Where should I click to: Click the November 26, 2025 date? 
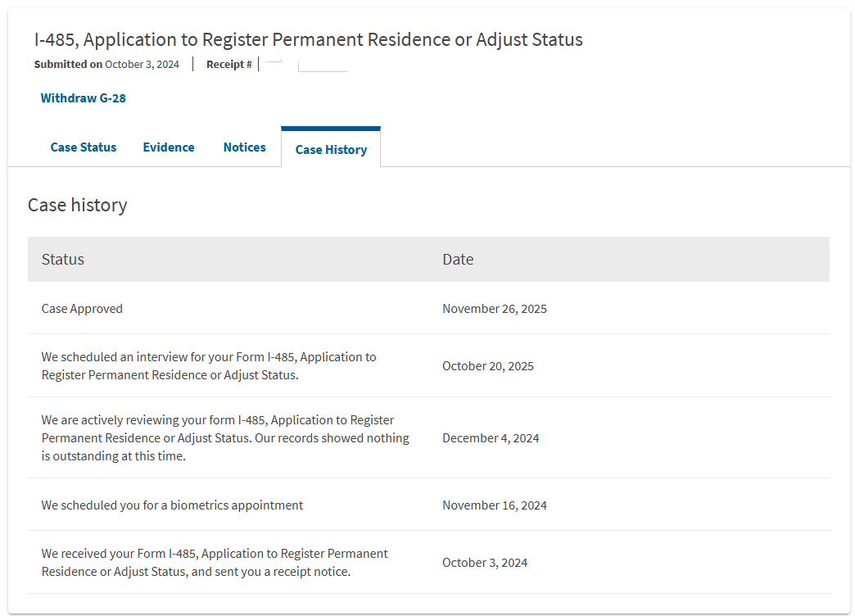pyautogui.click(x=495, y=309)
